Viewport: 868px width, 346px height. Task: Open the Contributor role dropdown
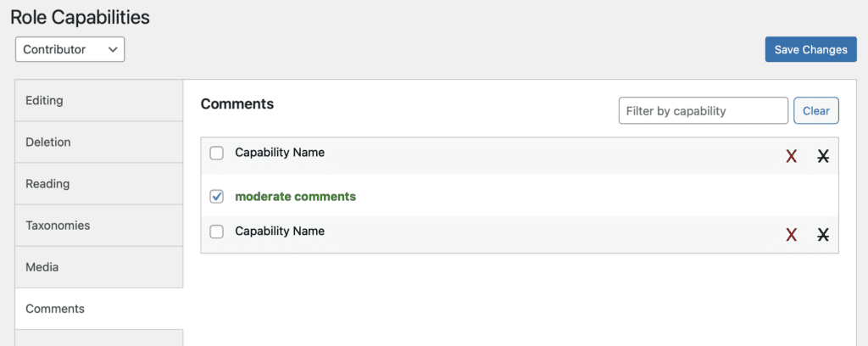click(x=70, y=49)
